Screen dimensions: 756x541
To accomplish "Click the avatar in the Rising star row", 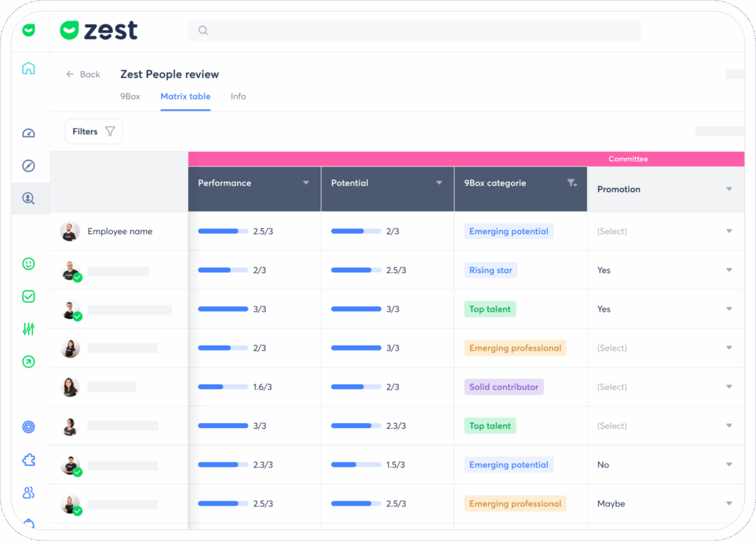I will tap(71, 270).
